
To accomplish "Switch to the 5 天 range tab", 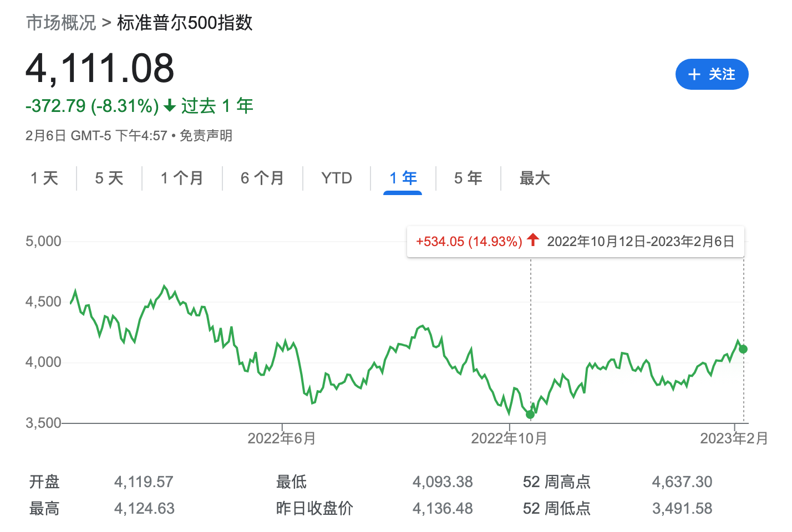I will coord(109,178).
